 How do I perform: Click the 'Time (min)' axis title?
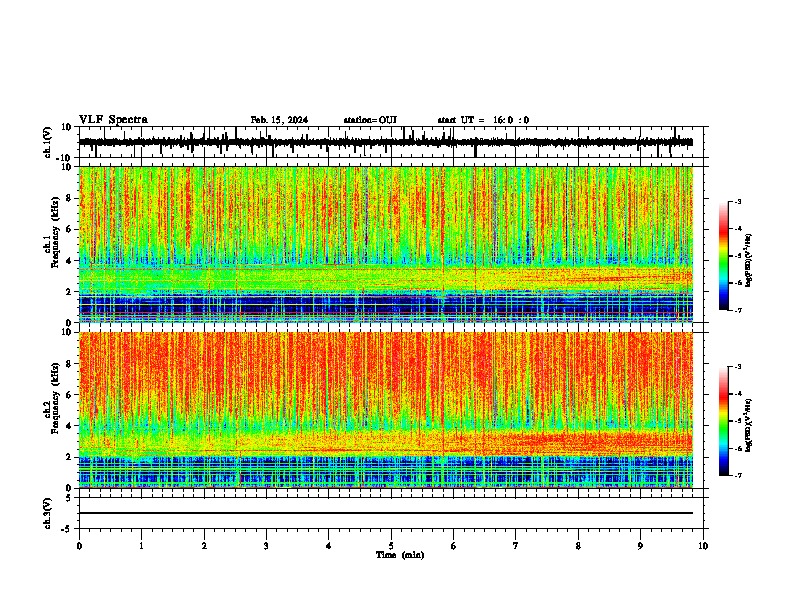point(400,555)
